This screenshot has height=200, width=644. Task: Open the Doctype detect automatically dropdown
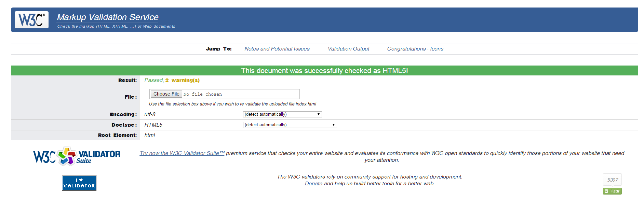(290, 125)
